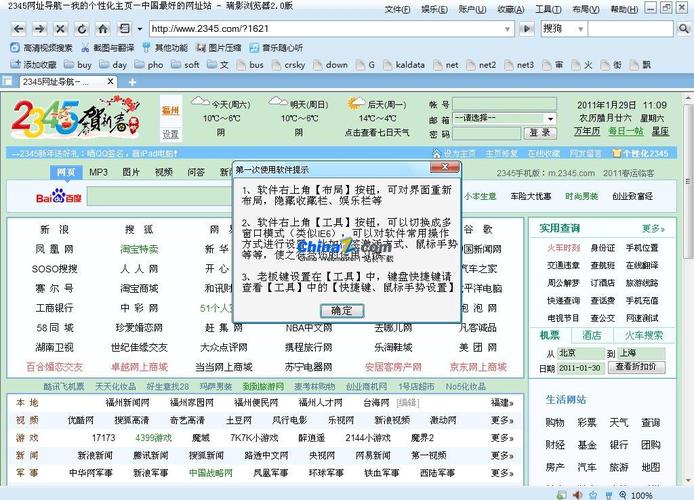Open the 账户 menu
The width and height of the screenshot is (694, 500).
(x=472, y=9)
